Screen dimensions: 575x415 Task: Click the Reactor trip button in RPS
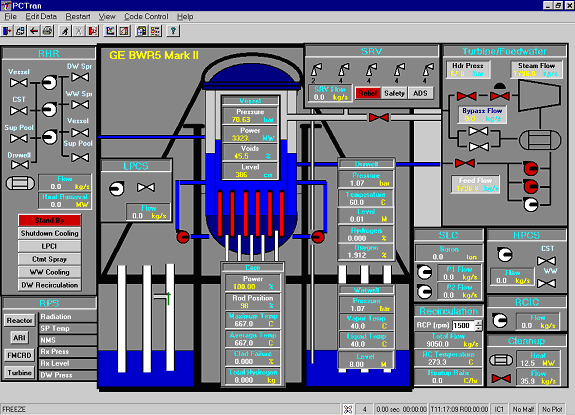tap(19, 320)
